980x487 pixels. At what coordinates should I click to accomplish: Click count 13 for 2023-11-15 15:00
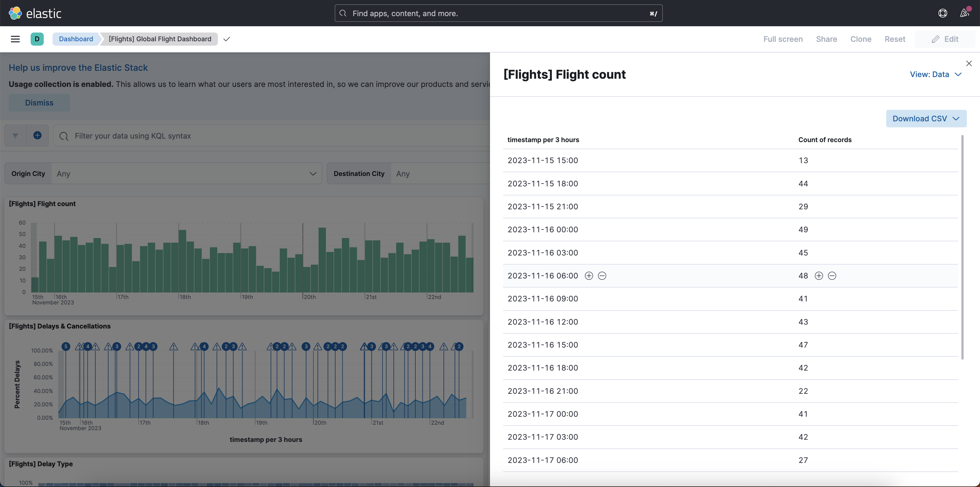point(803,160)
